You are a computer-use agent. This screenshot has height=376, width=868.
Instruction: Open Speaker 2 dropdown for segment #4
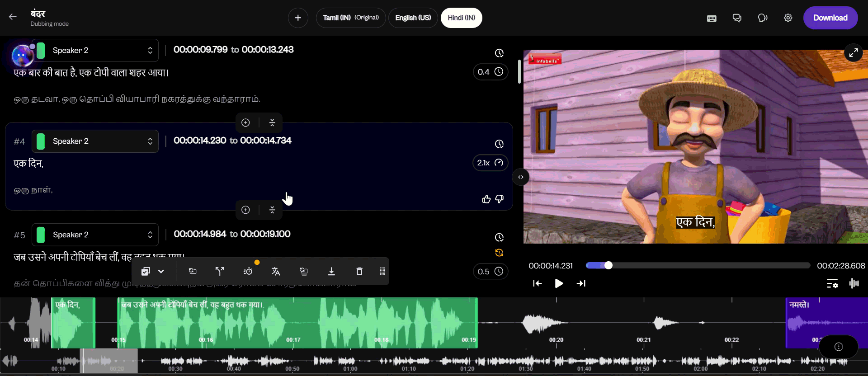[95, 141]
